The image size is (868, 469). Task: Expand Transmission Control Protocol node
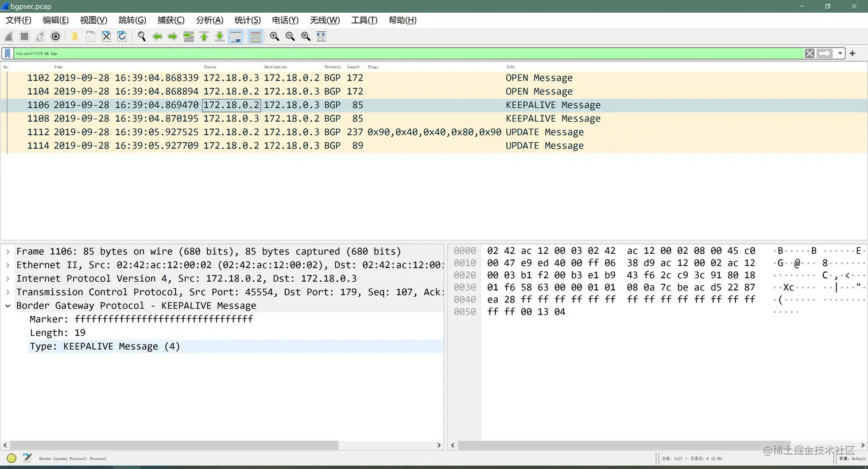point(7,292)
